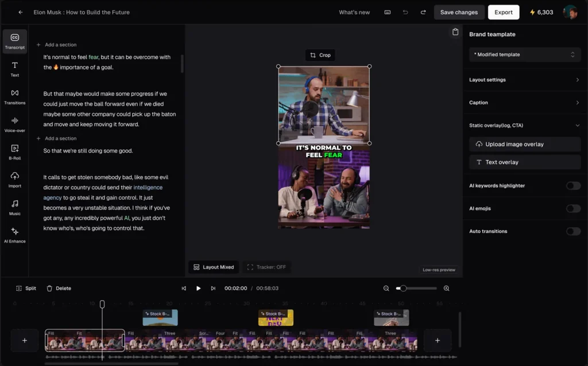
Task: Click the redo arrow icon
Action: point(423,12)
